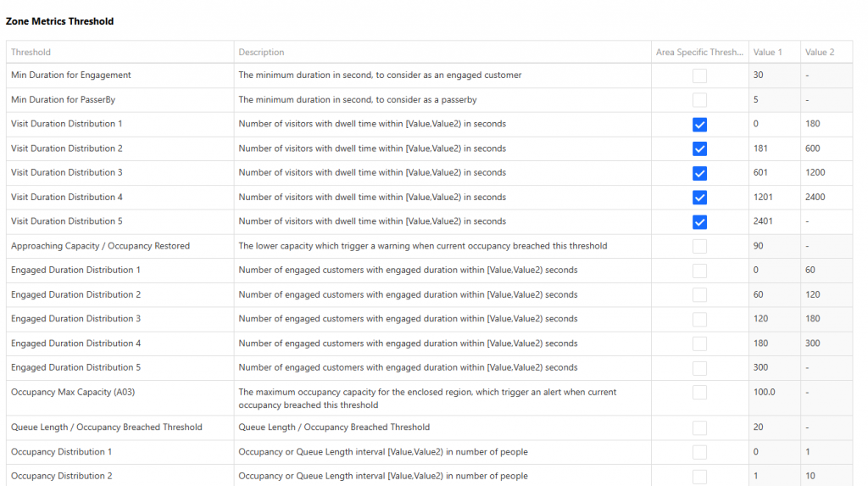Image resolution: width=868 pixels, height=486 pixels.
Task: Sort by Value 1 column header
Action: pyautogui.click(x=775, y=52)
